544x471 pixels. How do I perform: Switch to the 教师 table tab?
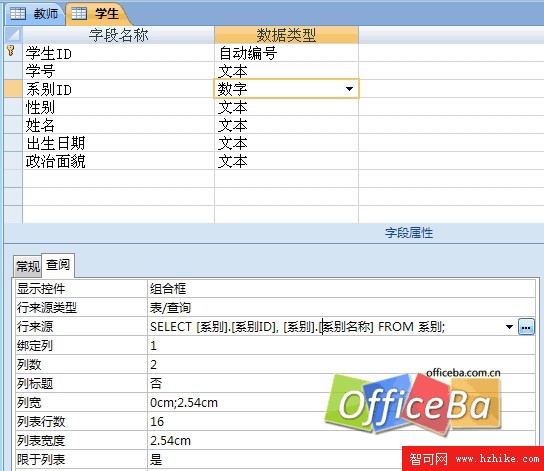click(x=34, y=14)
